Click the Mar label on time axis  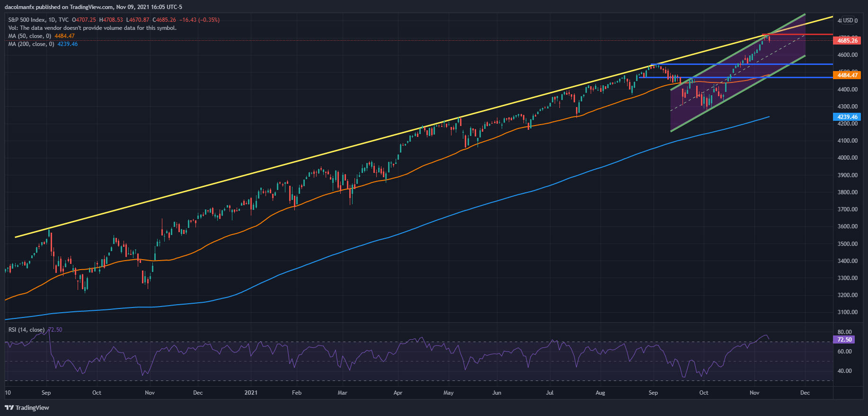[x=343, y=393]
